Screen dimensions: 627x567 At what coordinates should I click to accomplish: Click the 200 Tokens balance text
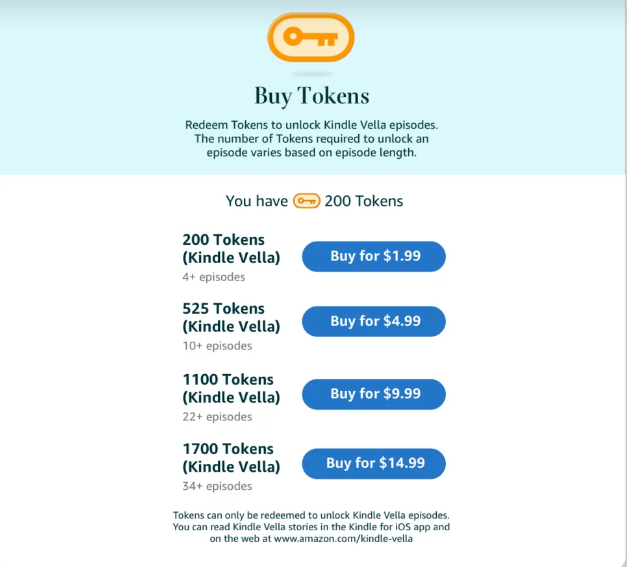click(x=363, y=201)
